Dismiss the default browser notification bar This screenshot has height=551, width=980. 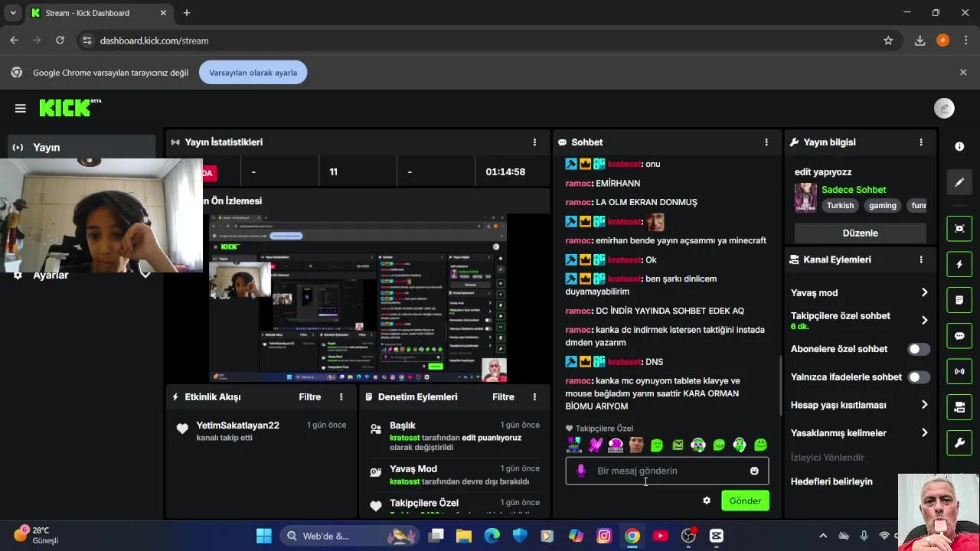click(x=963, y=73)
